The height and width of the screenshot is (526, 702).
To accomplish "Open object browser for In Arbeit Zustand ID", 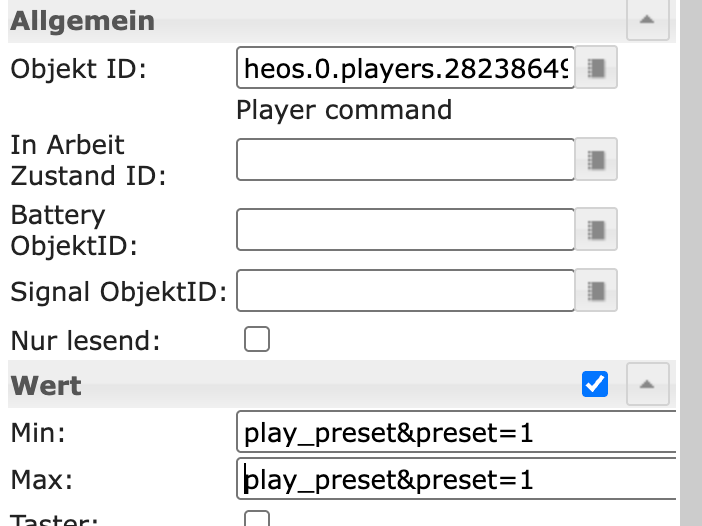I will 597,160.
